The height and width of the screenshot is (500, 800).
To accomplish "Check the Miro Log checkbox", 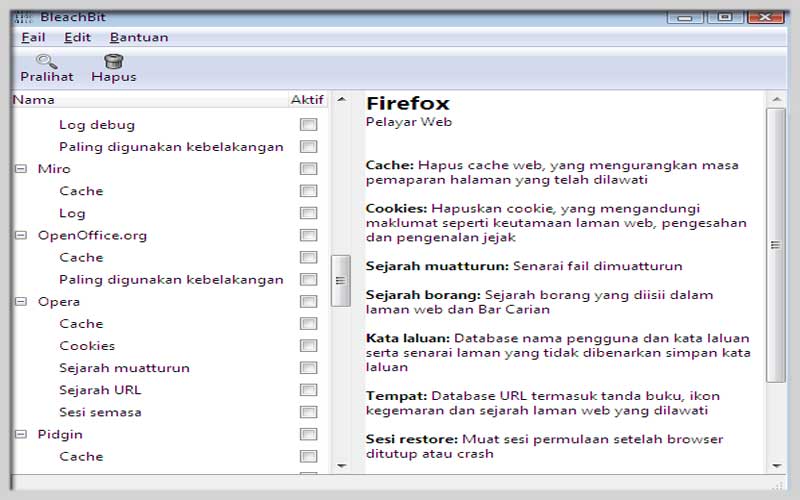I will (308, 213).
